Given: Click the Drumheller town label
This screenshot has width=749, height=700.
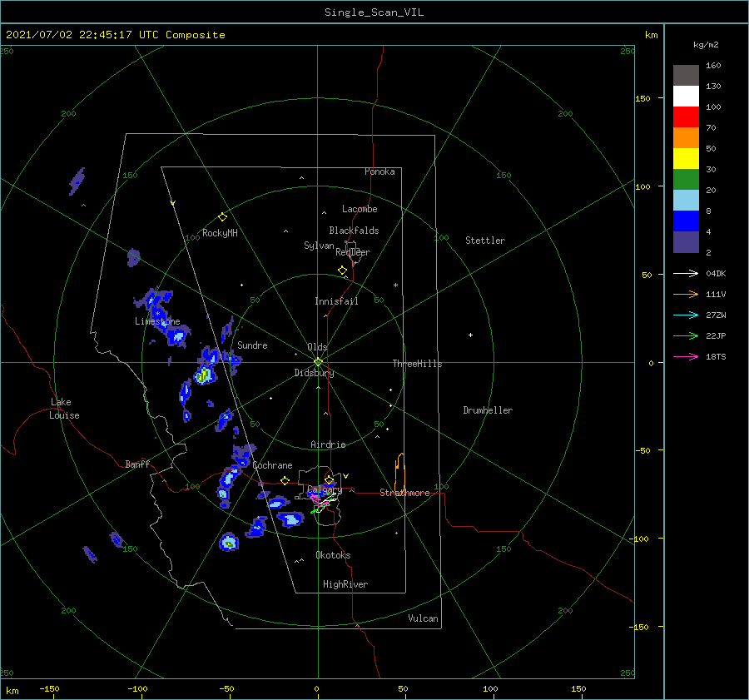Looking at the screenshot, I should tap(488, 410).
